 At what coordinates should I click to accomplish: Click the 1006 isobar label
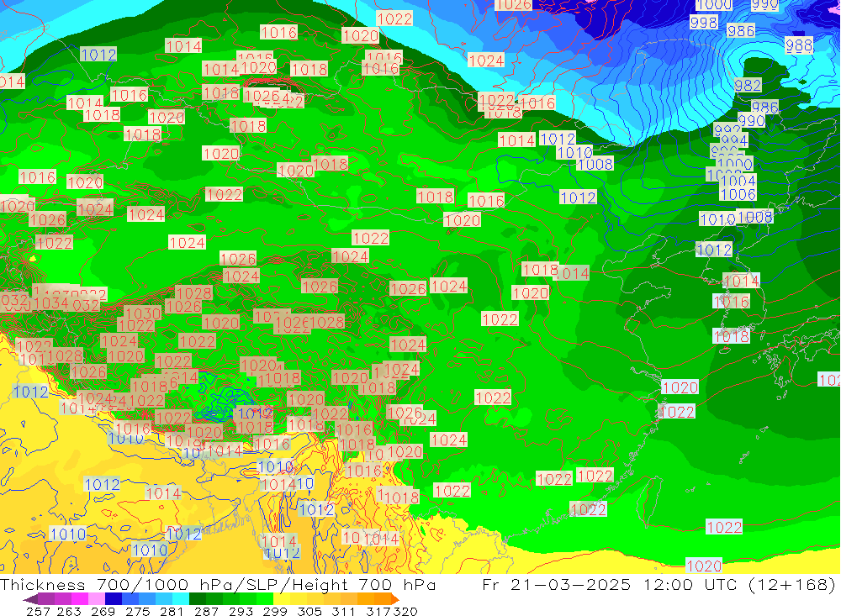click(738, 194)
